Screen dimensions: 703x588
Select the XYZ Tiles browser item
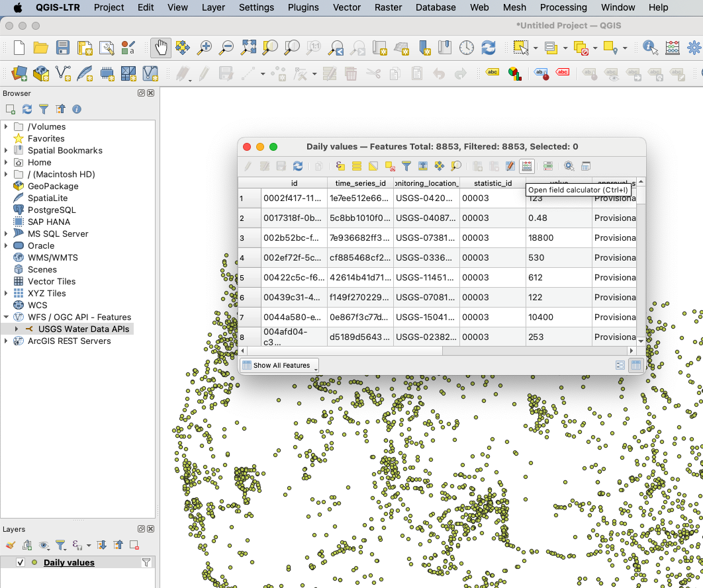(x=46, y=293)
